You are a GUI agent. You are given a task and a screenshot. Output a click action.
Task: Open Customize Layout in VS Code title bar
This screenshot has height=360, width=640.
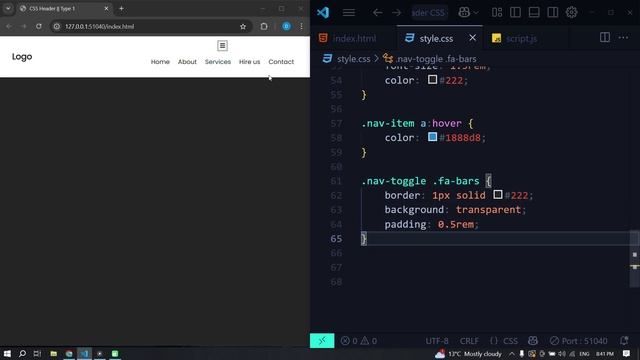coord(497,12)
